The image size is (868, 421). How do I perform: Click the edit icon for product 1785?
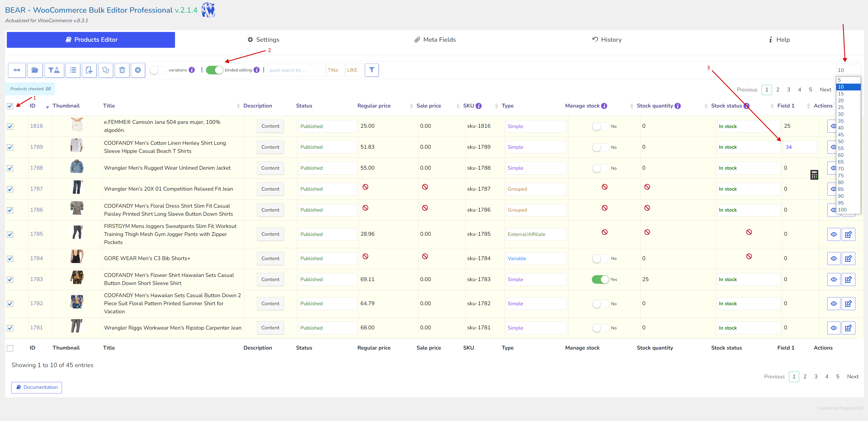click(x=848, y=234)
